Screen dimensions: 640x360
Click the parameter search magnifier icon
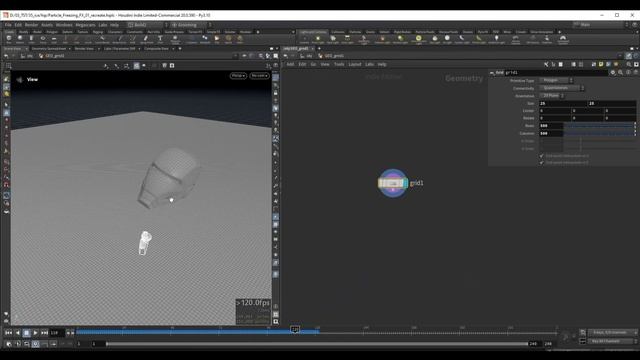point(620,72)
